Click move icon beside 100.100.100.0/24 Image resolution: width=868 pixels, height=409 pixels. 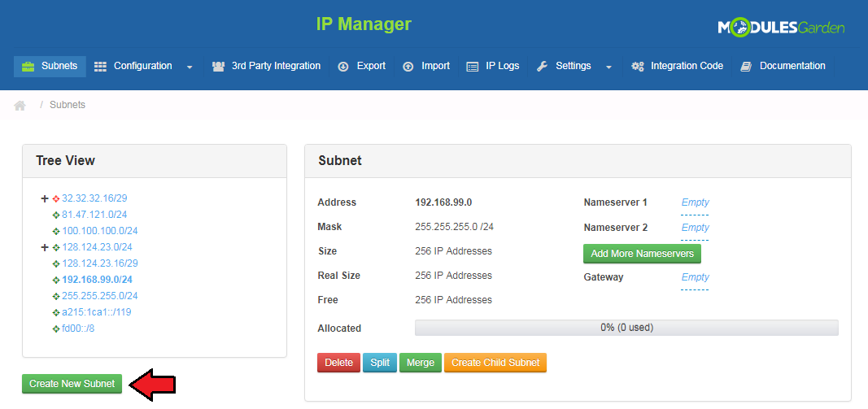56,231
